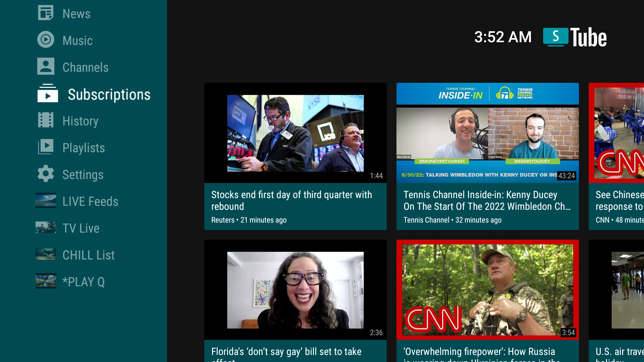Select the TV Live sidebar entry
This screenshot has width=644, height=362.
coord(80,228)
